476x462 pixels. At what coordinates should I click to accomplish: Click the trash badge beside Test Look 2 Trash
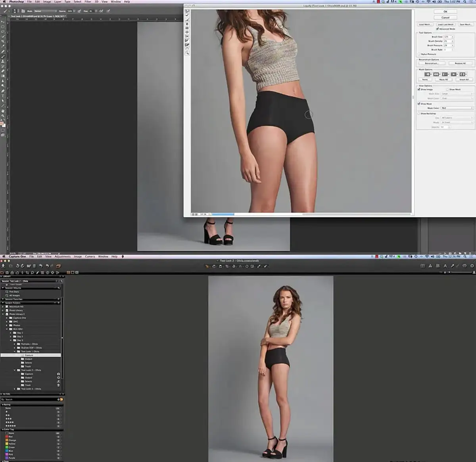tap(59, 385)
